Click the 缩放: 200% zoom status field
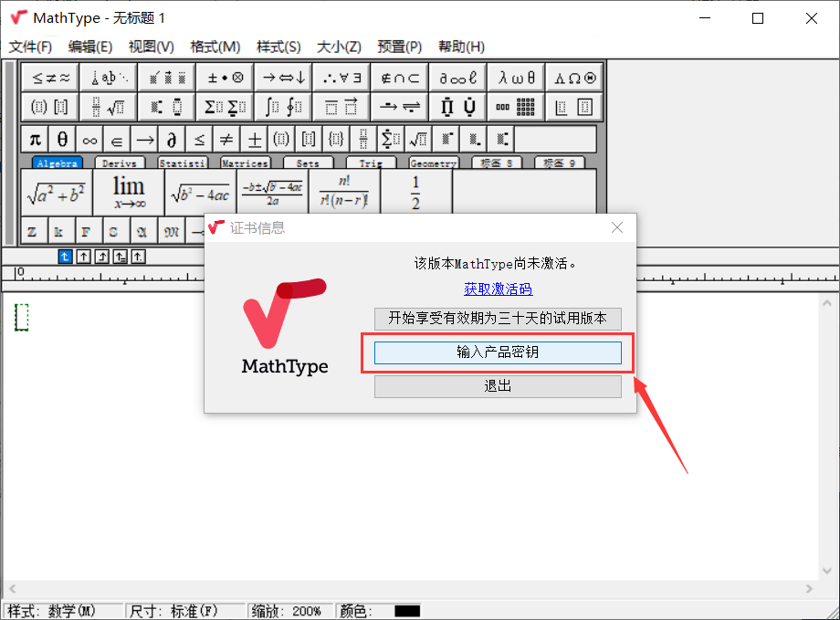 click(x=290, y=611)
